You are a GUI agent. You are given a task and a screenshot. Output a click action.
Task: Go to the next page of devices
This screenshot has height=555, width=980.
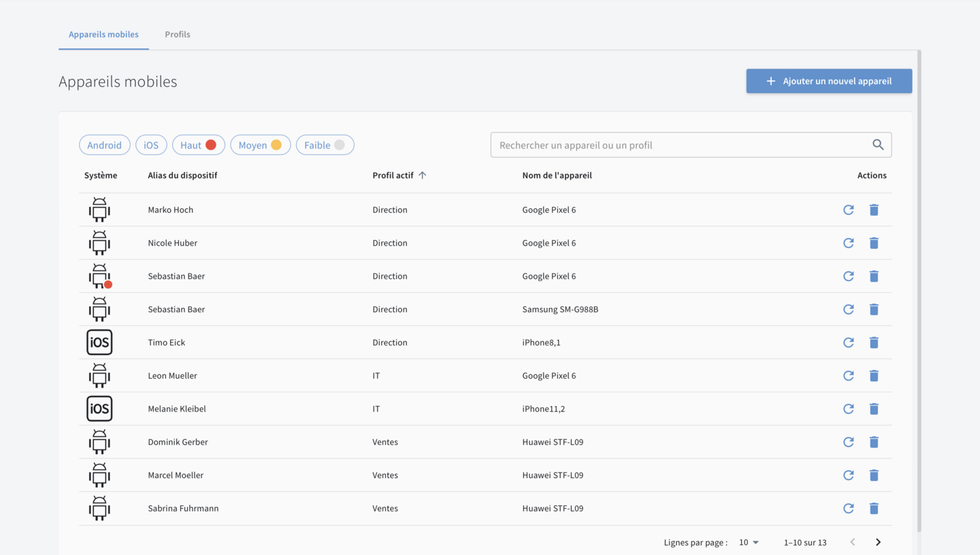[878, 542]
